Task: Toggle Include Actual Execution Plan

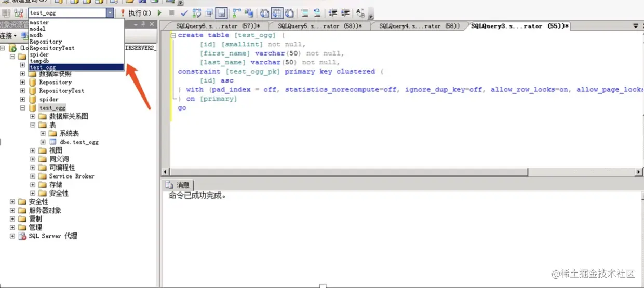Action: coord(237,13)
